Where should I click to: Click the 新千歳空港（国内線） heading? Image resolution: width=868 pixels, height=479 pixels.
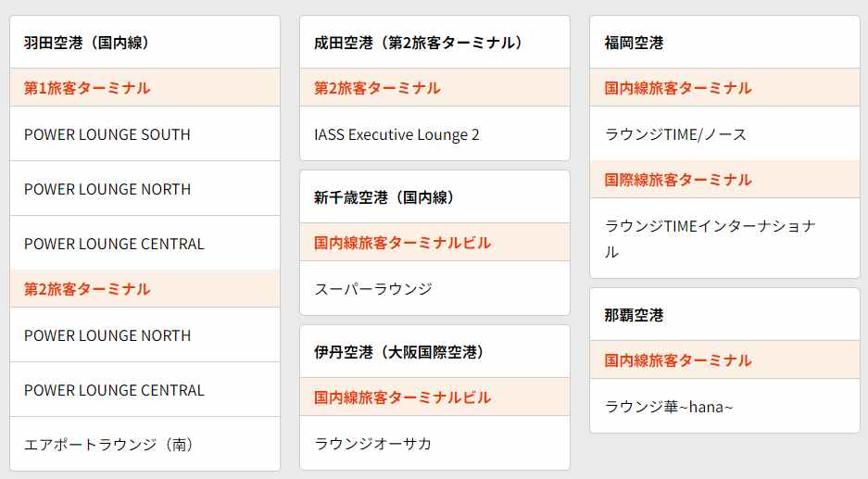pos(383,197)
